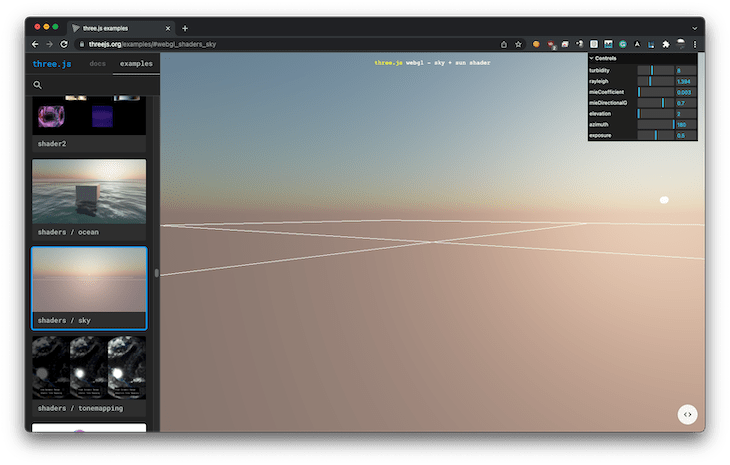Image resolution: width=730 pixels, height=465 pixels.
Task: Bookmark this page with the star icon
Action: (x=518, y=44)
